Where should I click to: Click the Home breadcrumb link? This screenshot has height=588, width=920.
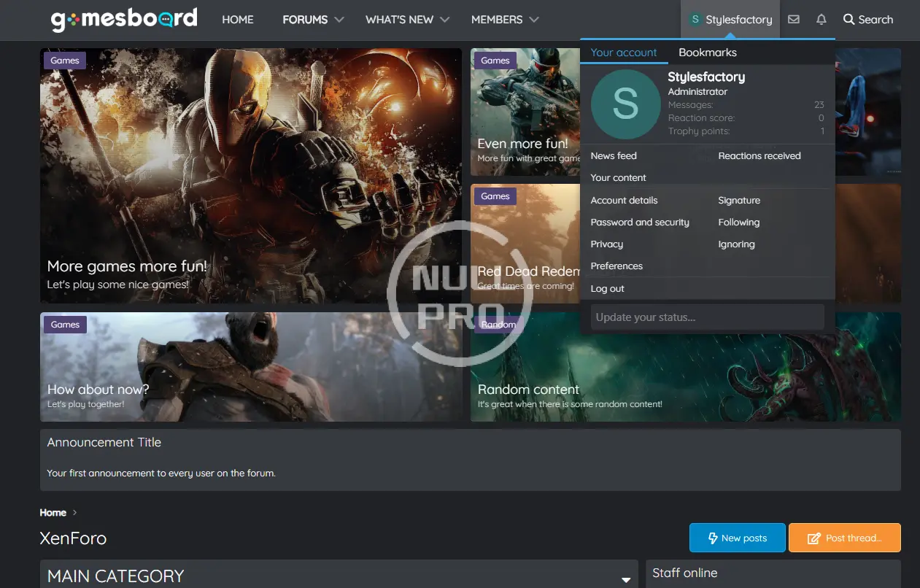[53, 513]
